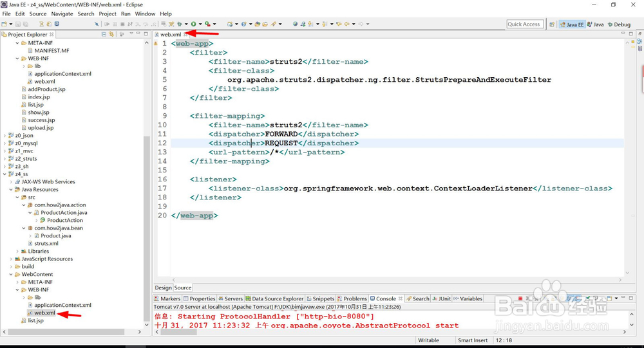Expand the Libraries node
The image size is (644, 348).
(17, 251)
